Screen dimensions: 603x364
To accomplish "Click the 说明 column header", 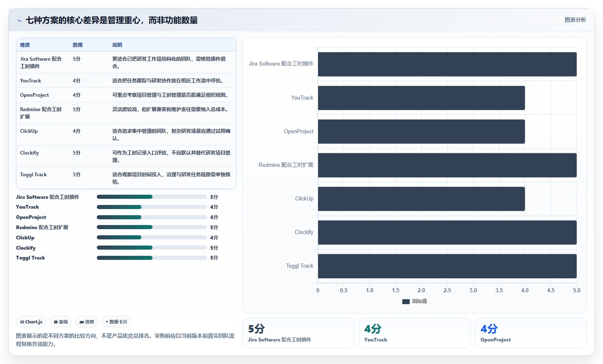I will click(x=117, y=45).
